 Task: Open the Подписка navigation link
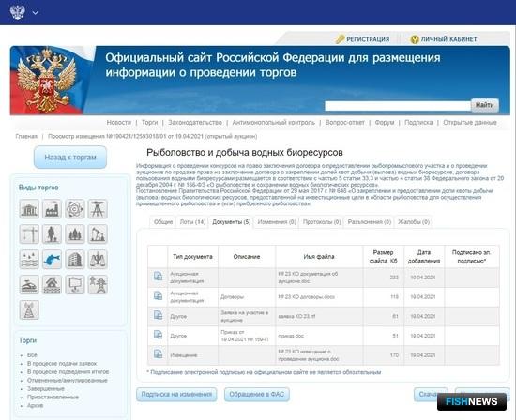[418, 123]
